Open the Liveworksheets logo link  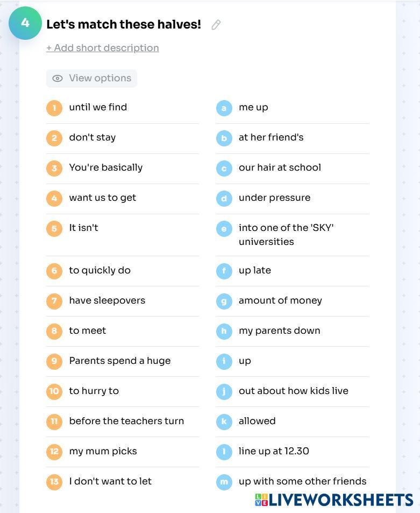334,500
